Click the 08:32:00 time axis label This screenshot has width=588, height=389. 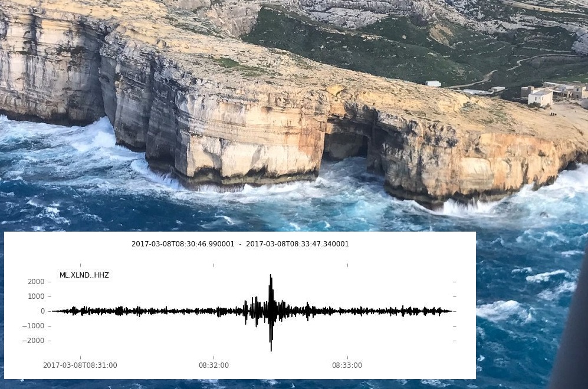point(213,365)
